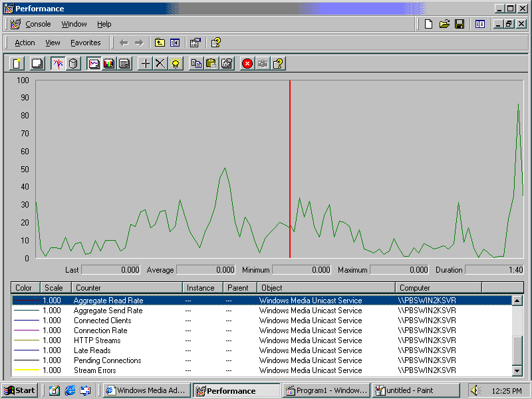Select the Aggregate Read Rate counter row
The width and height of the screenshot is (532, 399).
click(261, 301)
